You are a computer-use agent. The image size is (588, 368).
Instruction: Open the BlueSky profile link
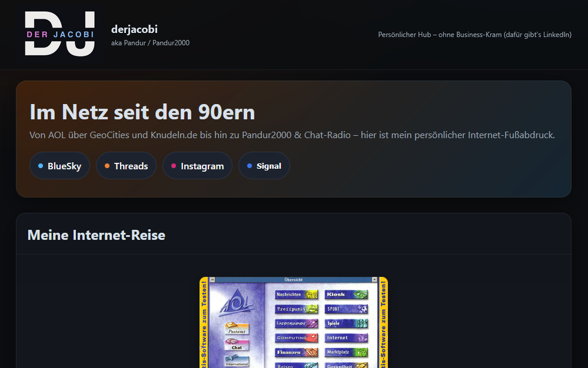tap(59, 166)
